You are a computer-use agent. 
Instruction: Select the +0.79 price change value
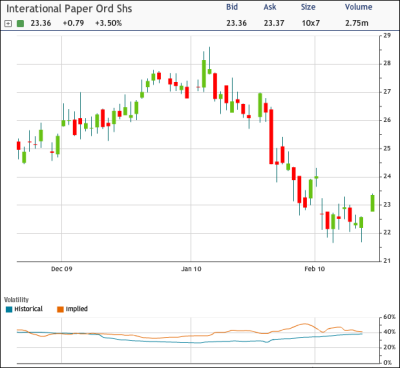(73, 23)
